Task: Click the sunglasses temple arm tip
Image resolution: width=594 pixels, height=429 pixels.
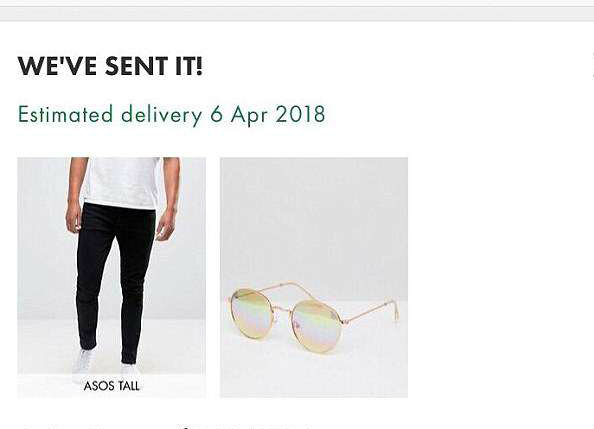Action: pyautogui.click(x=395, y=311)
